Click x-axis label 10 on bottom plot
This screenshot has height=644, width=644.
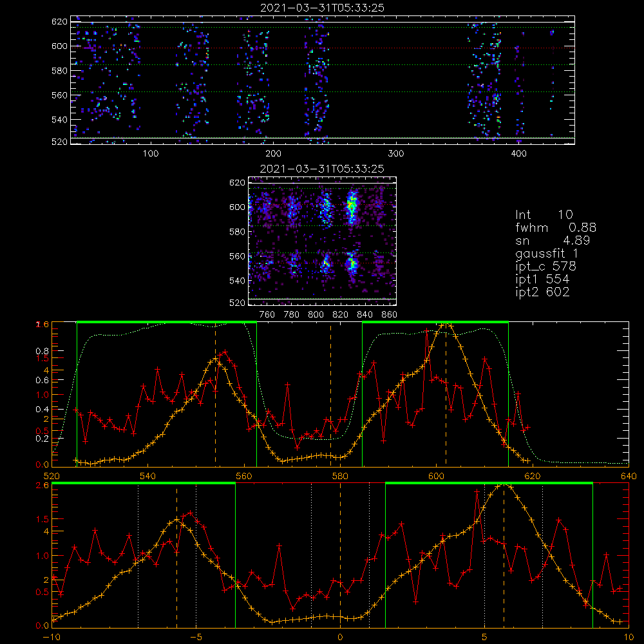(629, 638)
